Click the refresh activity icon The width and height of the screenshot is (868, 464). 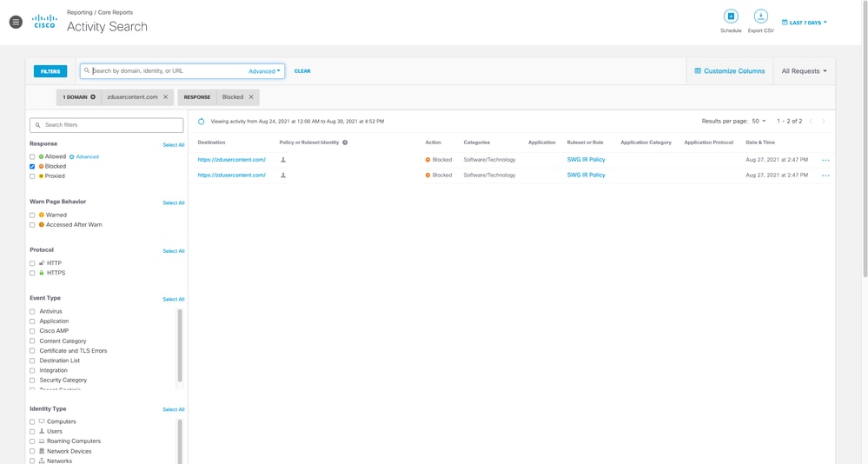[x=201, y=122]
